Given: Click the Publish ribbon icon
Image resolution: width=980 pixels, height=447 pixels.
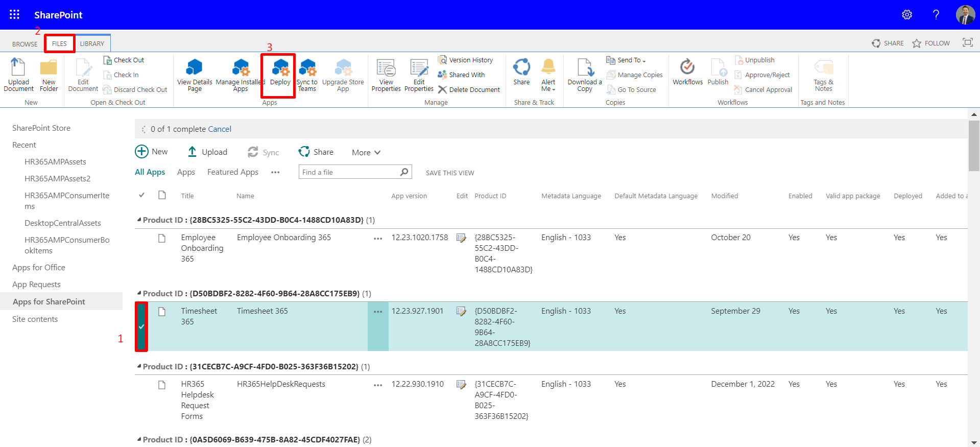Looking at the screenshot, I should 718,72.
